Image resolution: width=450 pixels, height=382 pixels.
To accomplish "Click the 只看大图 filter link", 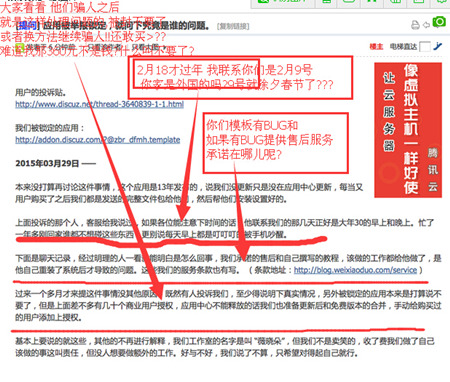I will pyautogui.click(x=145, y=47).
